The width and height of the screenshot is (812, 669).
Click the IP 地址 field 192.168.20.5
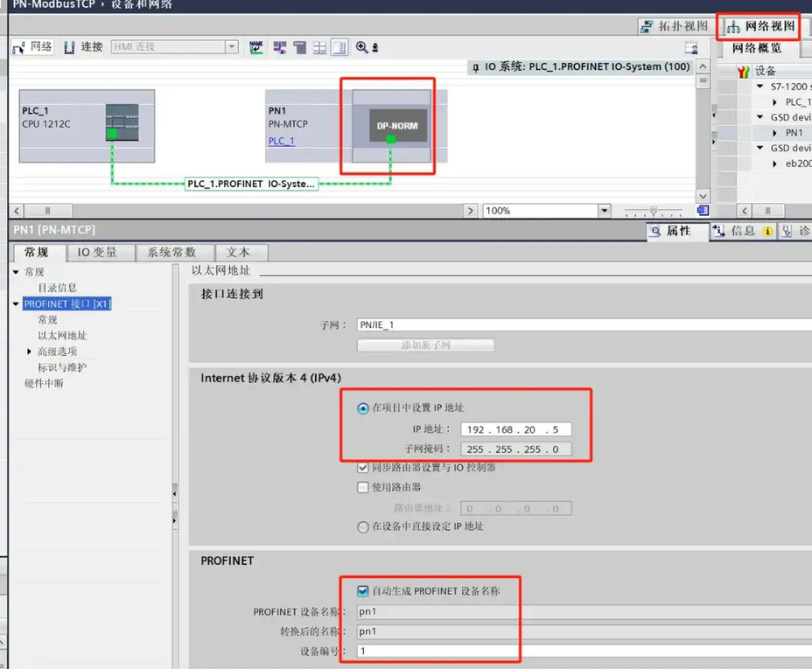pos(515,429)
